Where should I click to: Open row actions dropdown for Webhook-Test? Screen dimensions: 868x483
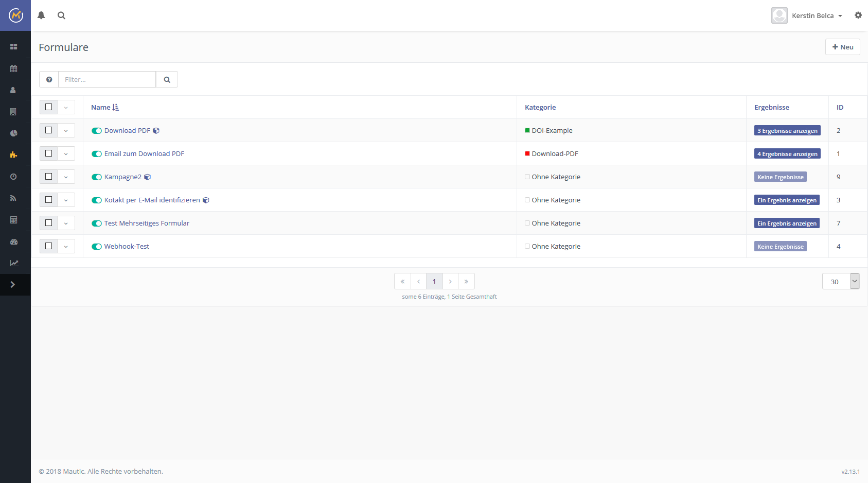(66, 246)
